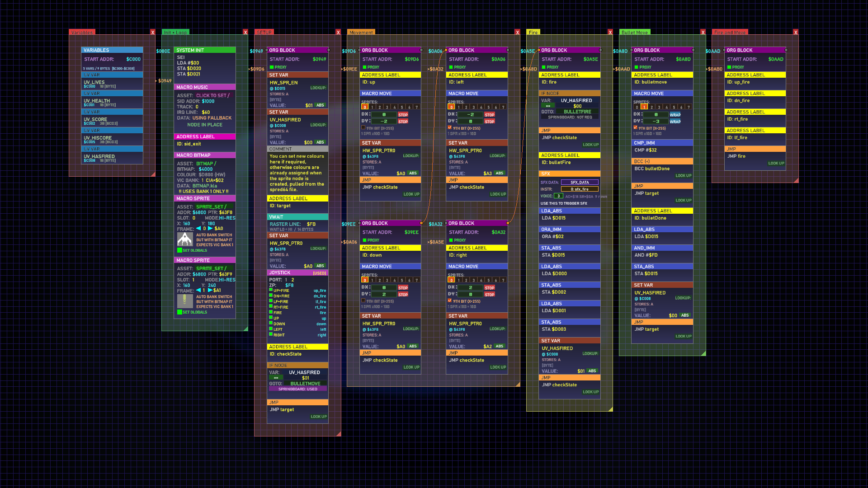This screenshot has width=868, height=488.
Task: Open INSTR dropdown showing 0: sfx_fire
Action: tap(580, 189)
